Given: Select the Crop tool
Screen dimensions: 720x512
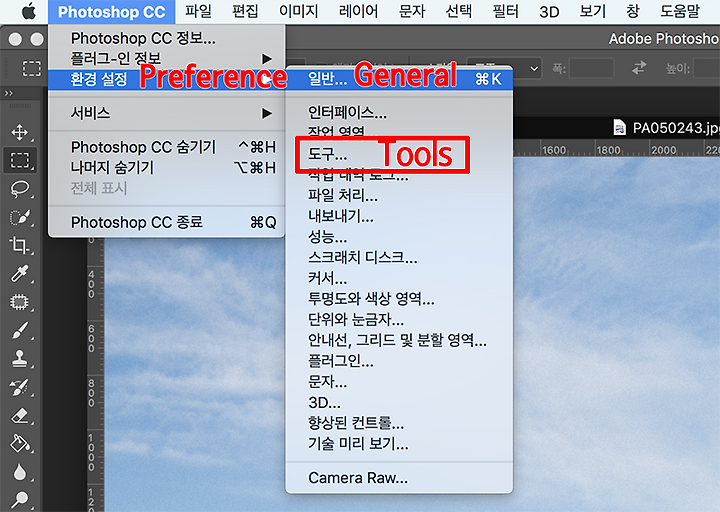Looking at the screenshot, I should point(20,245).
